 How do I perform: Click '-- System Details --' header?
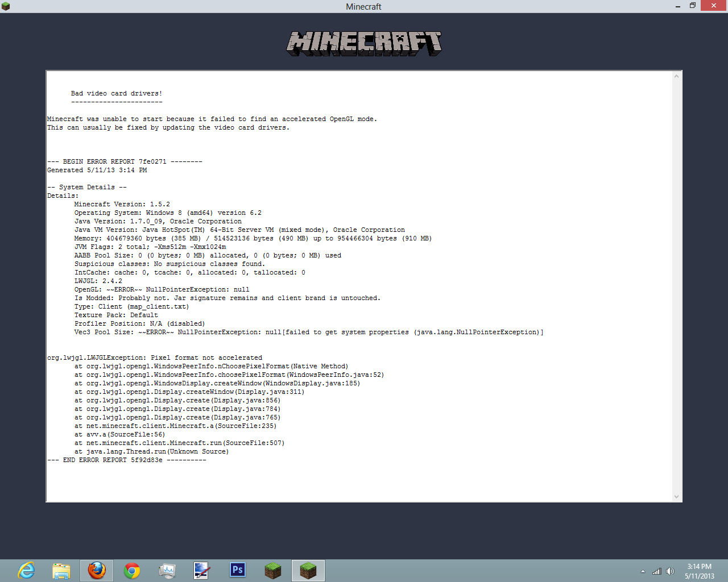click(87, 187)
